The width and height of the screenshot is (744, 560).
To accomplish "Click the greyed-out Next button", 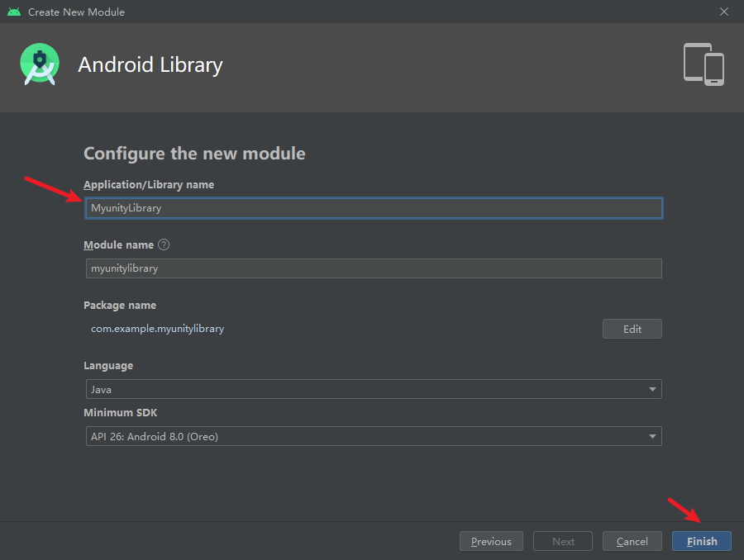I will pos(562,541).
